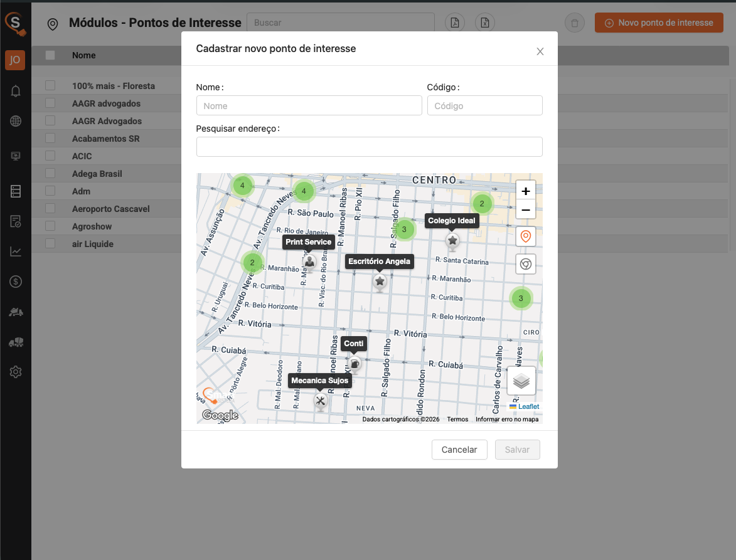Select the Conti beer mug marker
Viewport: 736px width, 560px height.
pyautogui.click(x=355, y=364)
